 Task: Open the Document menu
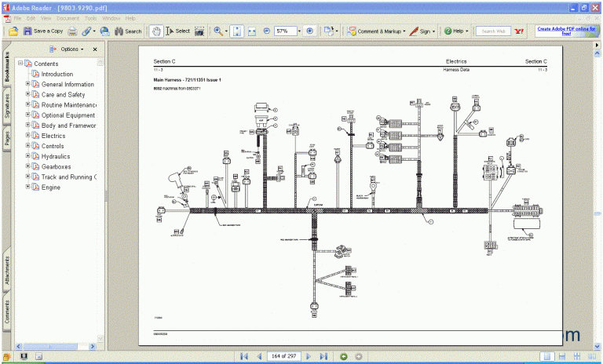click(x=68, y=18)
